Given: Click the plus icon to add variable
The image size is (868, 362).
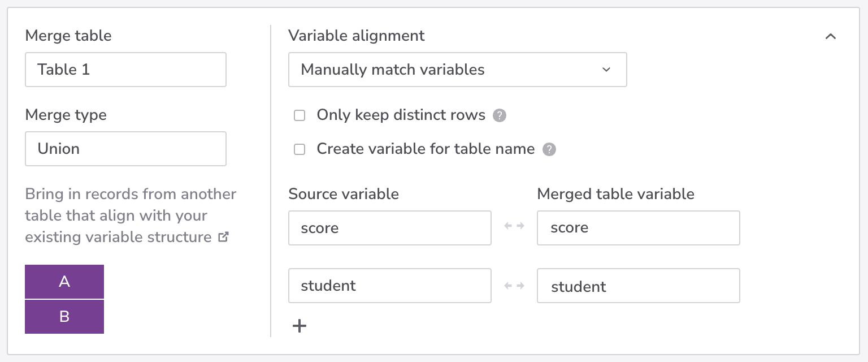Looking at the screenshot, I should (300, 326).
